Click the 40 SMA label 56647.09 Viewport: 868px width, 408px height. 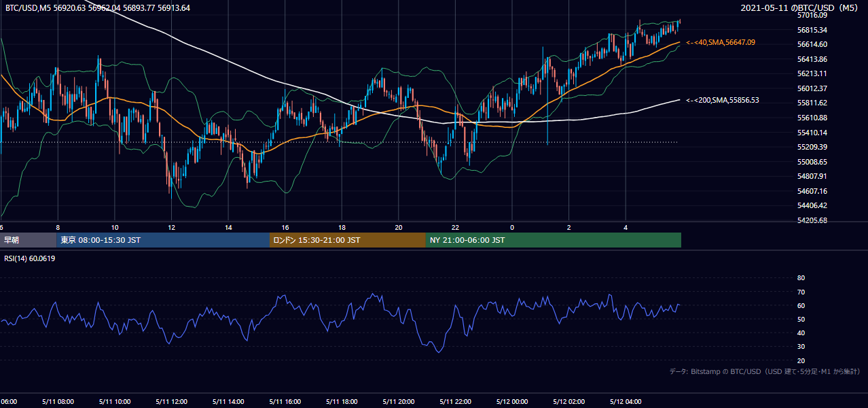pos(721,42)
